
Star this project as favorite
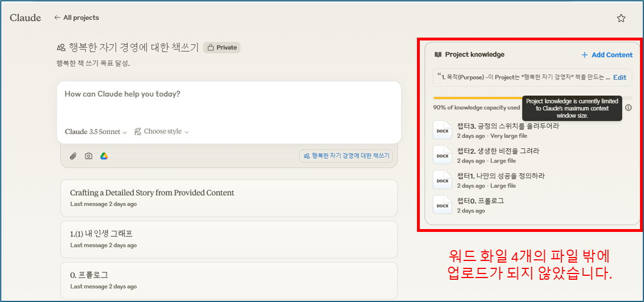point(621,18)
